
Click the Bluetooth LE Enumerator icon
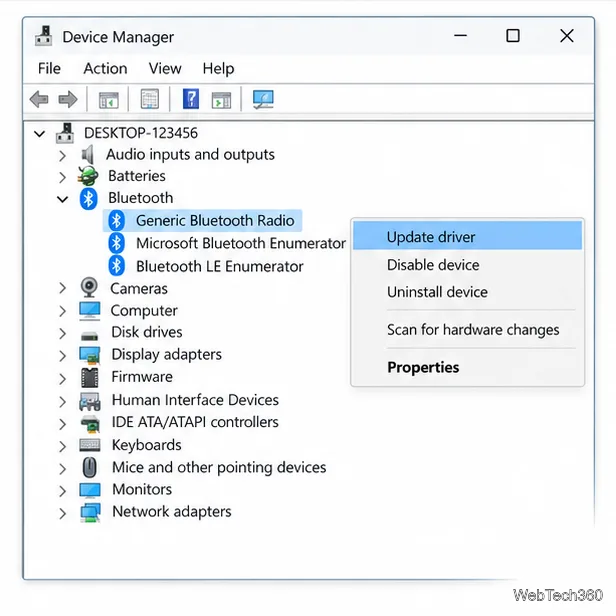tap(116, 266)
